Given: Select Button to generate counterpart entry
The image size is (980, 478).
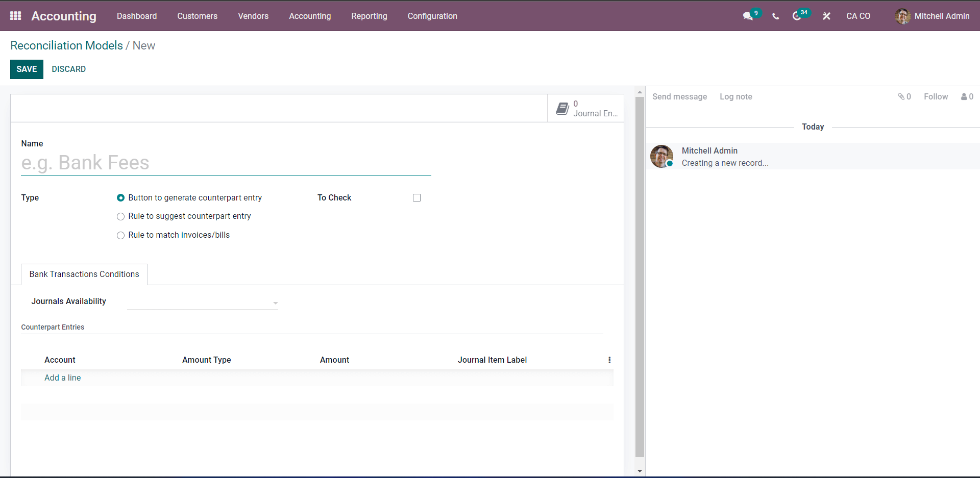Looking at the screenshot, I should point(120,198).
